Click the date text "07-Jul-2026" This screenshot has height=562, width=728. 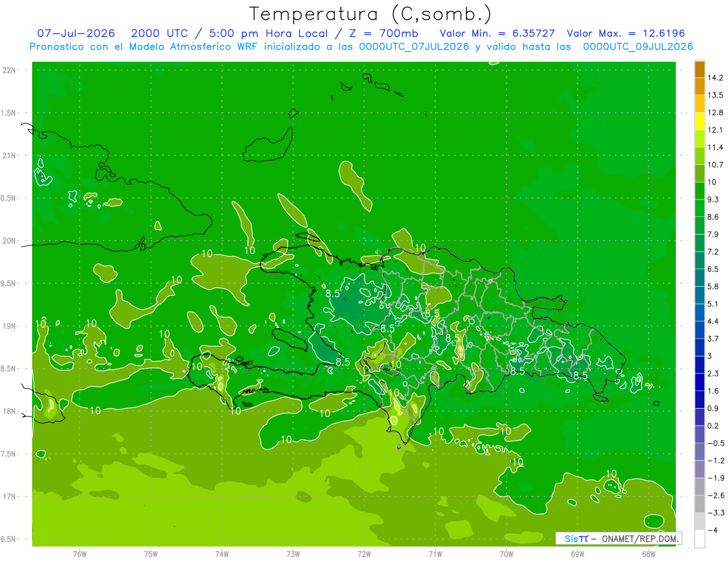coord(76,33)
